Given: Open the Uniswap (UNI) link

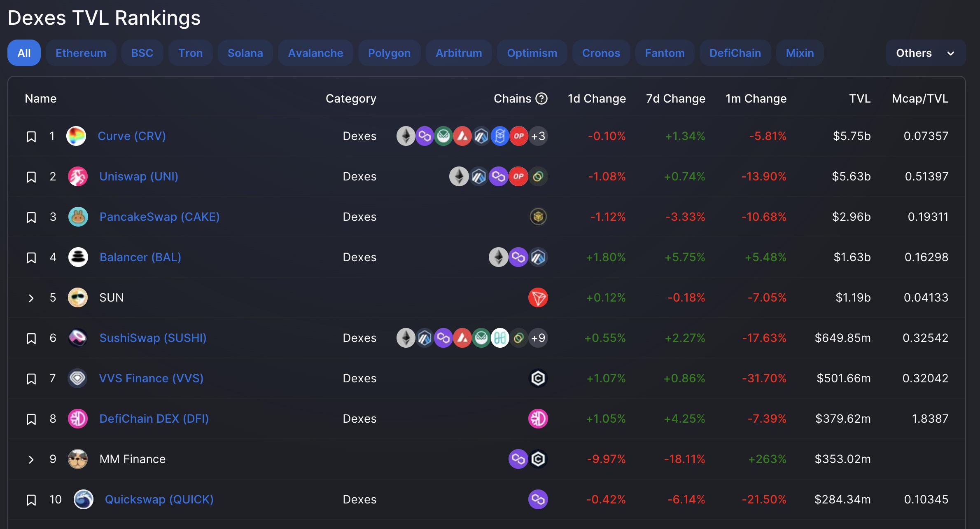Looking at the screenshot, I should click(x=139, y=176).
